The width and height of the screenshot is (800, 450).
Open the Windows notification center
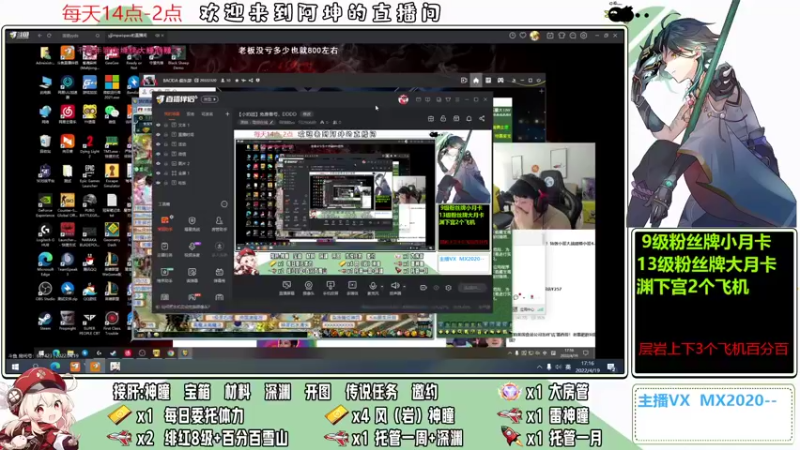tap(611, 367)
